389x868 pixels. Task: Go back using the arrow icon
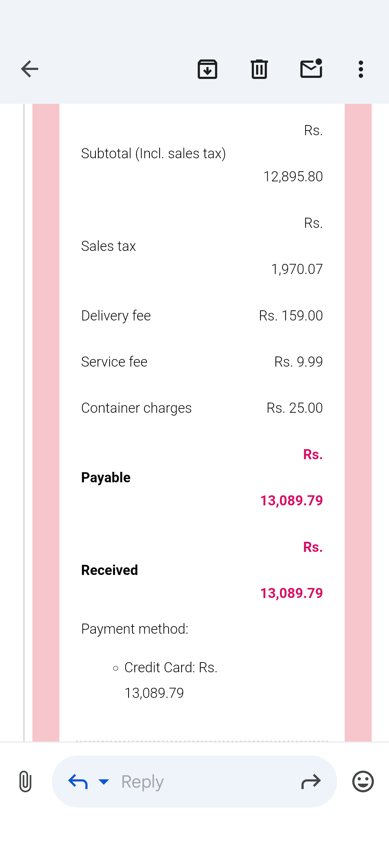point(30,69)
